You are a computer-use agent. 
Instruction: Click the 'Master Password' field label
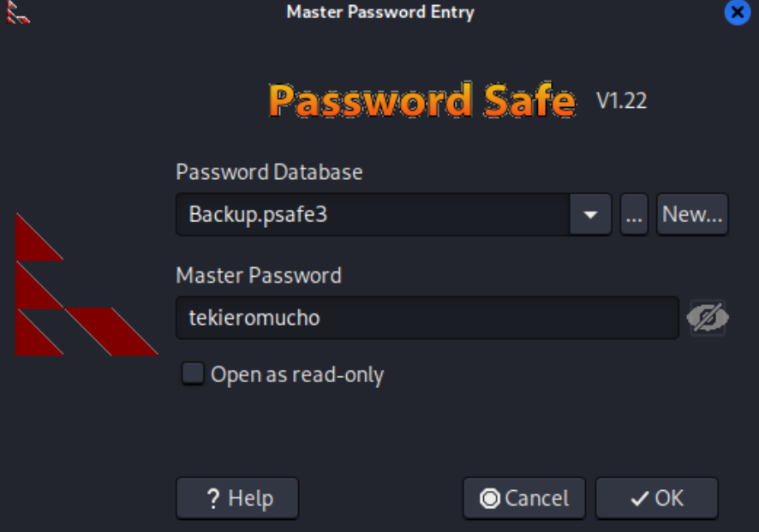[x=259, y=276]
